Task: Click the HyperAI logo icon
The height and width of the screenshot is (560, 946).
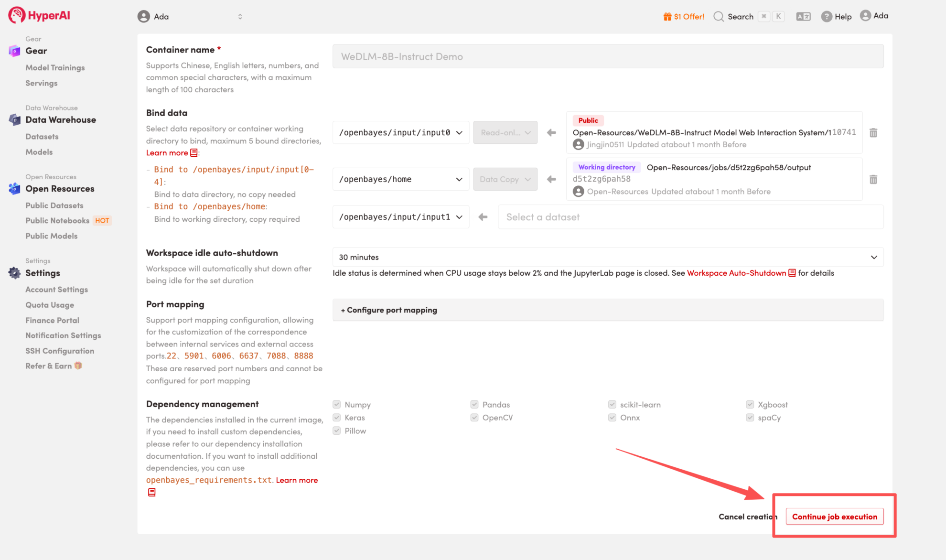Action: (17, 15)
